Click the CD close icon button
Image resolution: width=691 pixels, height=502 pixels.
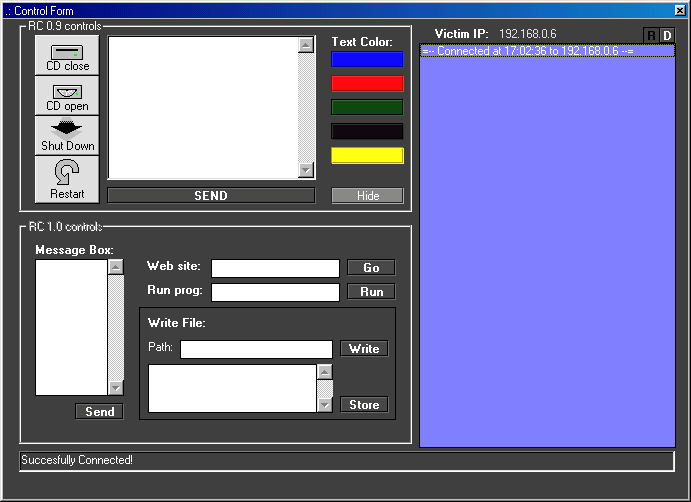tap(67, 56)
